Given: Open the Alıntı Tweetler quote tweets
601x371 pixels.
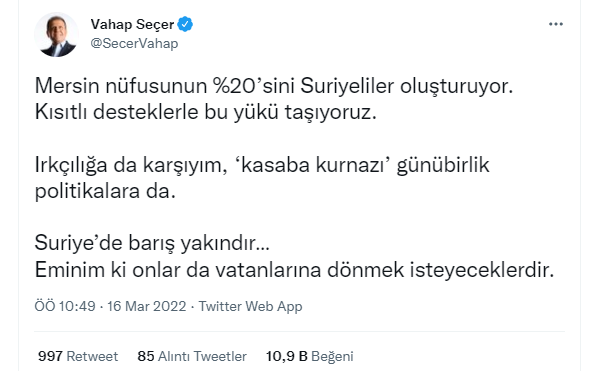Looking at the screenshot, I should click(202, 356).
